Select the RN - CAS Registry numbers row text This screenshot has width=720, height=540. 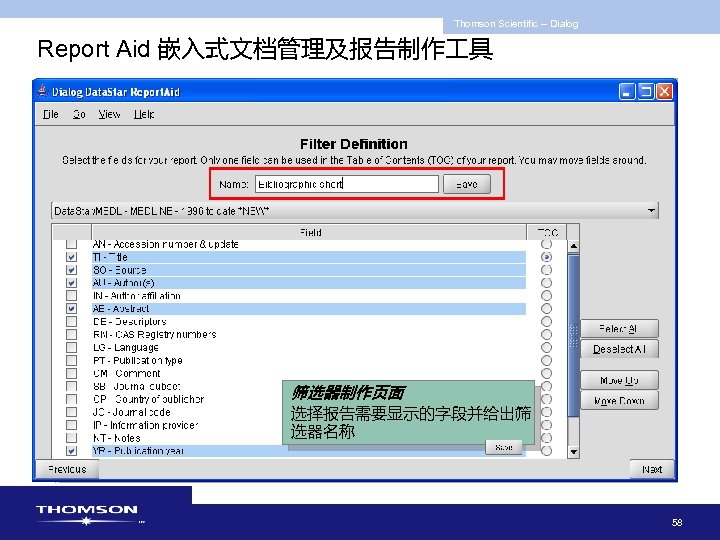click(154, 334)
